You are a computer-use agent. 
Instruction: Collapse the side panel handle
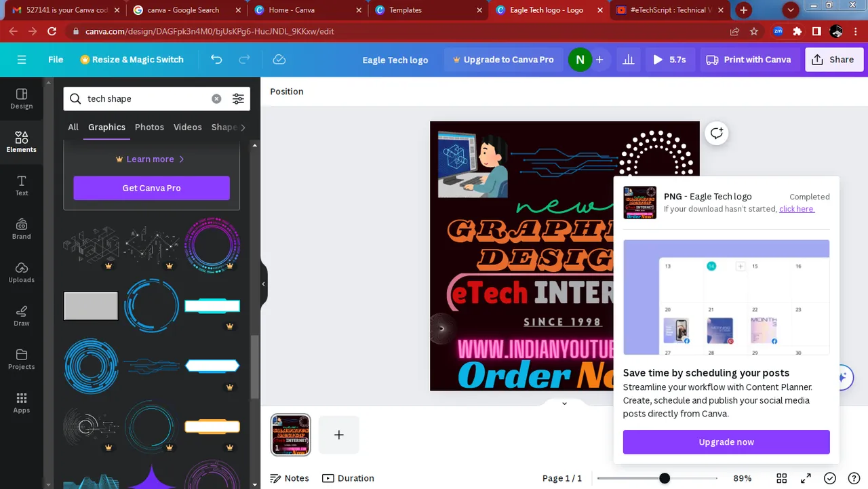click(x=264, y=284)
